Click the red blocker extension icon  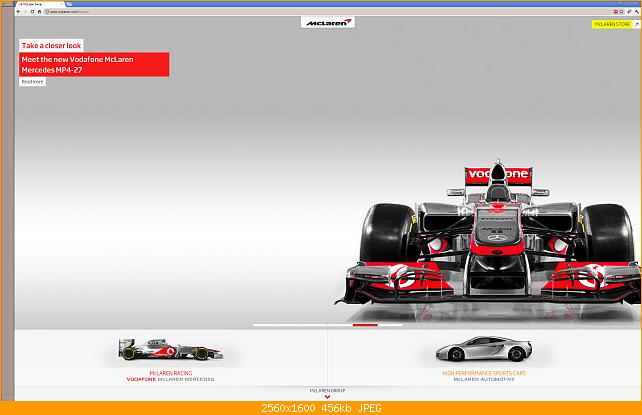tap(615, 12)
